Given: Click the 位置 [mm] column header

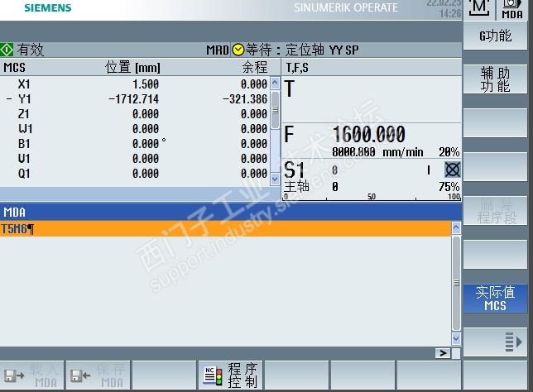Looking at the screenshot, I should point(132,67).
